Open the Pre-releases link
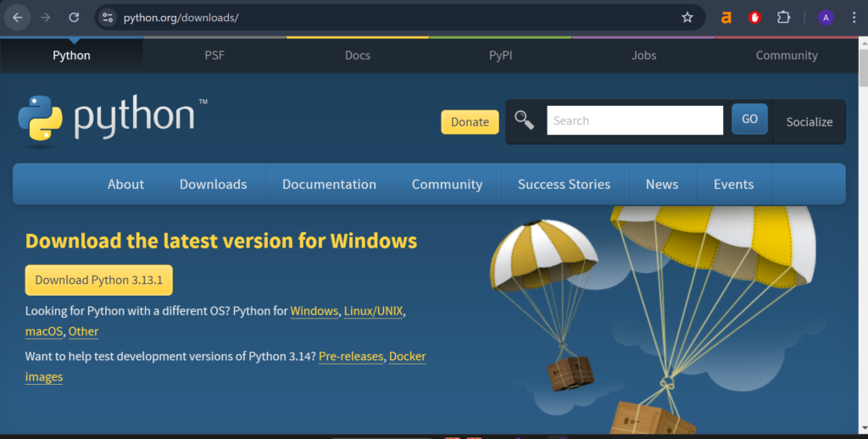Screen dimensions: 868x439 coord(351,357)
